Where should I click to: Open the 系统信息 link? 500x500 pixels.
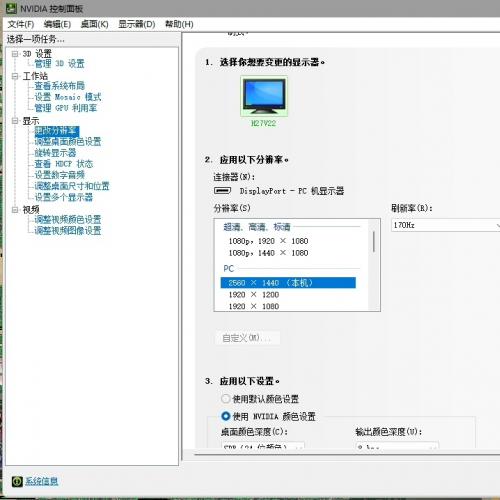[42, 481]
